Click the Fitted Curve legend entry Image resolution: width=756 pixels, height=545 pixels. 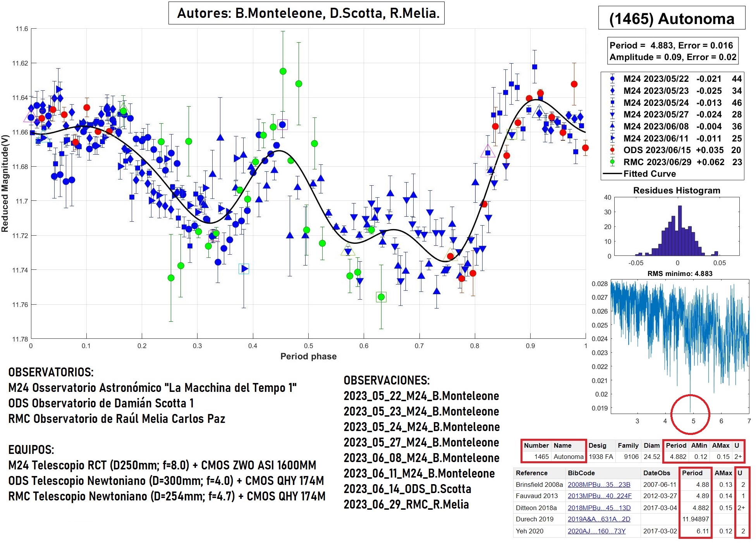point(640,174)
